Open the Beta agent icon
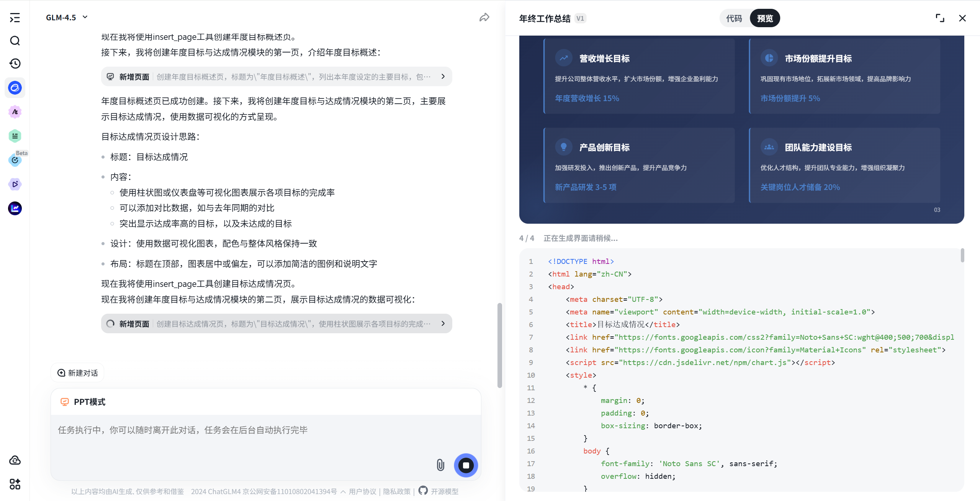The image size is (980, 501). [x=15, y=160]
